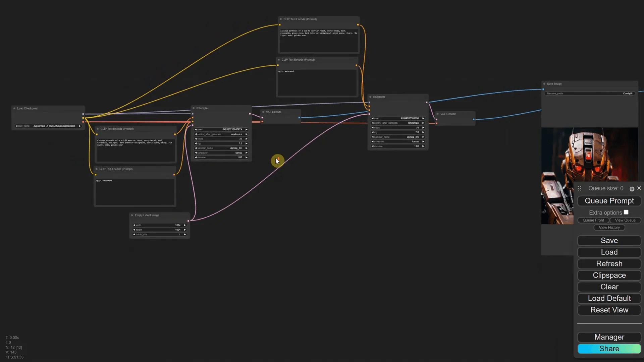Increase batch_size in Empty Latent Image
Image resolution: width=644 pixels, height=362 pixels.
(x=185, y=234)
